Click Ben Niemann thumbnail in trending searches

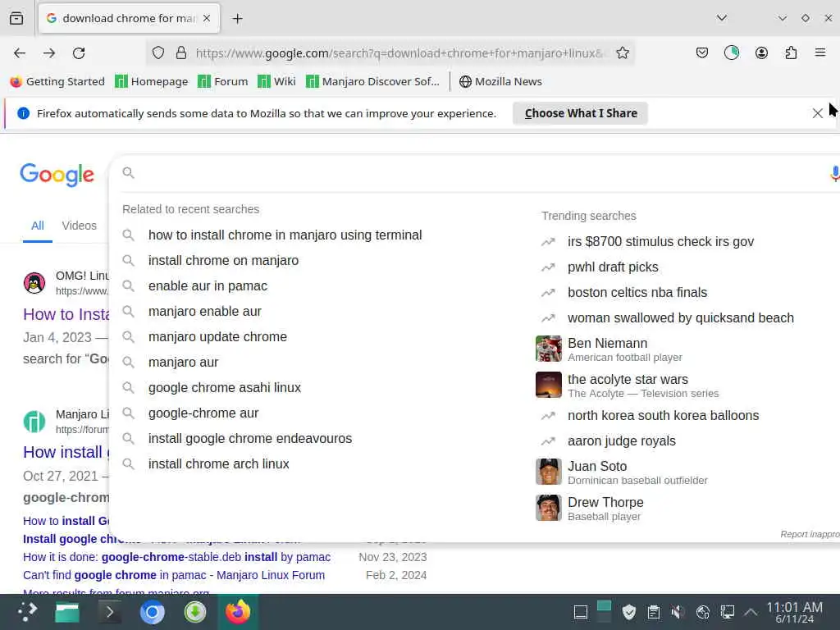(549, 349)
